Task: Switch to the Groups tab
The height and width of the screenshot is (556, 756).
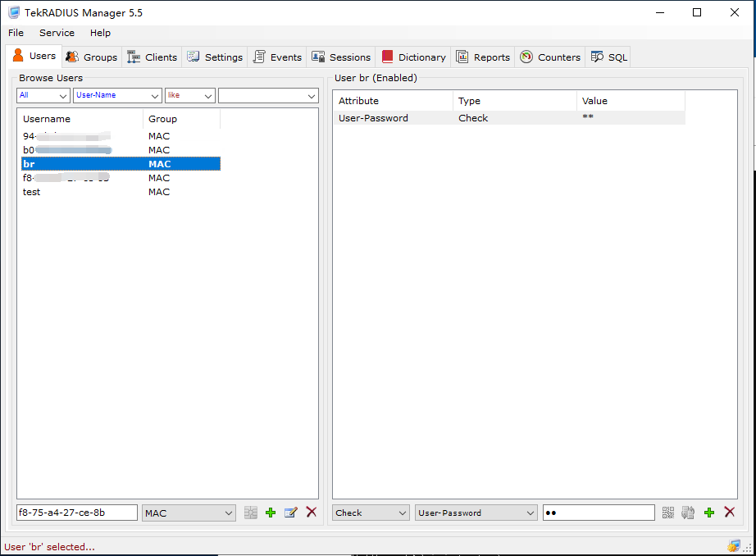Action: (92, 57)
